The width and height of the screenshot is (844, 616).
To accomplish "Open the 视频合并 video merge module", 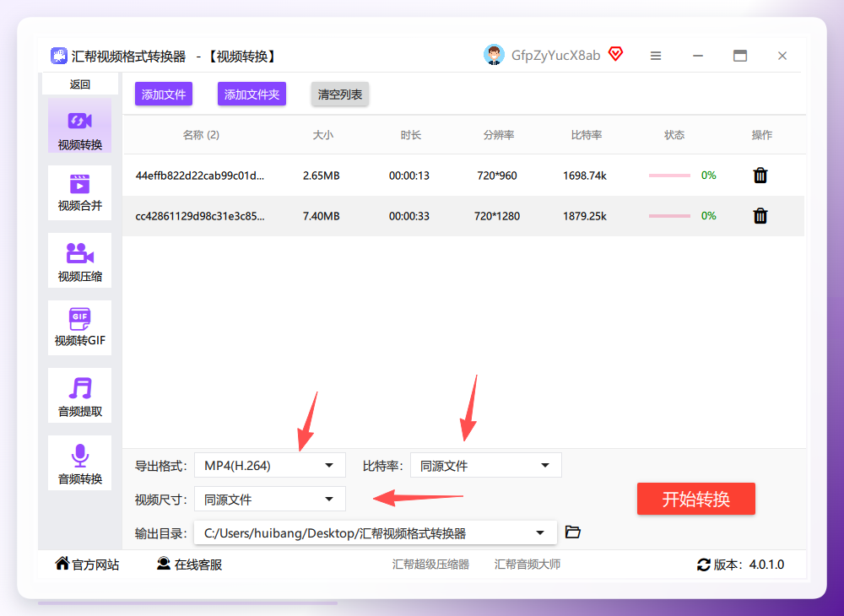I will 79,192.
